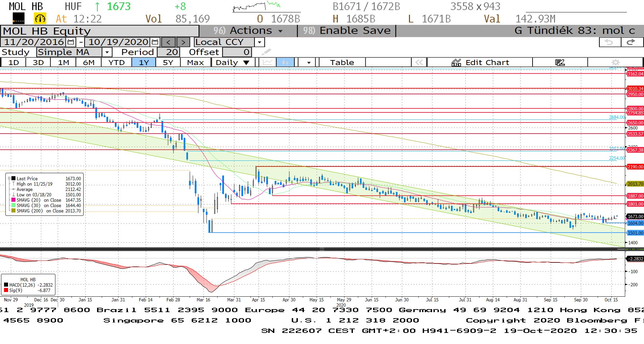This screenshot has width=644, height=344.
Task: Open the Local CCY currency dropdown
Action: coord(259,42)
